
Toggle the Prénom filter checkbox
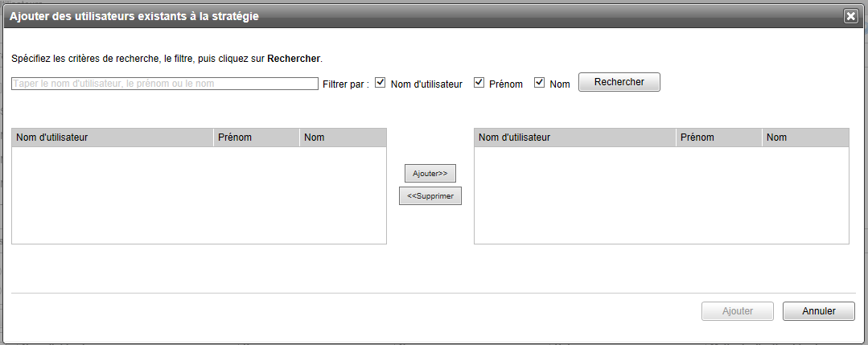[479, 83]
